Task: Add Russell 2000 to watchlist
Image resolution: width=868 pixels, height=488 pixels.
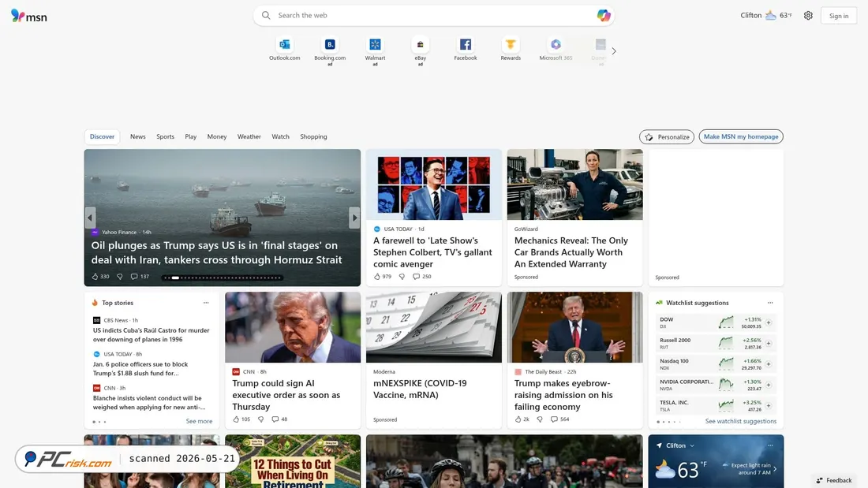Action: [x=769, y=344]
